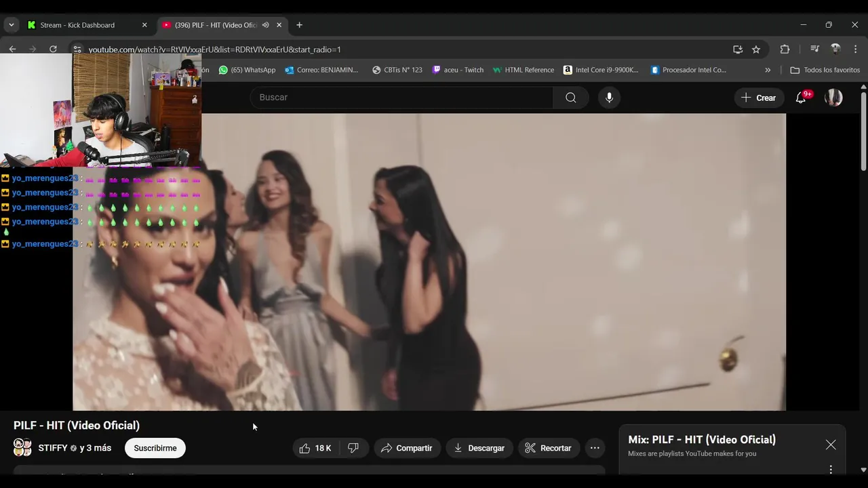Expand the hidden bookmarks chevron
The image size is (868, 488).
768,70
